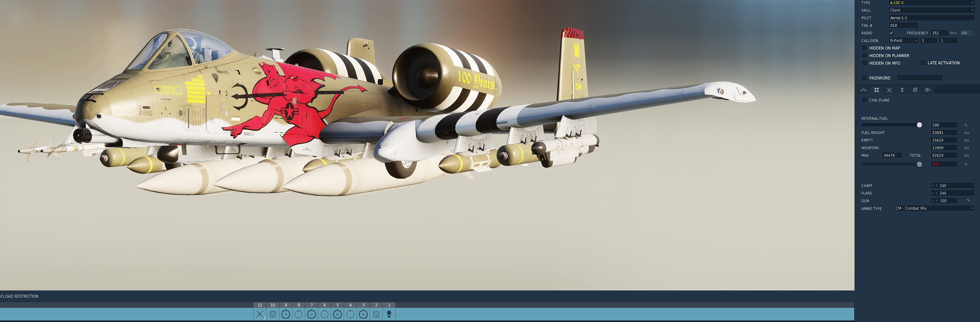Screen dimensions: 980x322
Task: Open the Route tab icon
Action: click(864, 90)
